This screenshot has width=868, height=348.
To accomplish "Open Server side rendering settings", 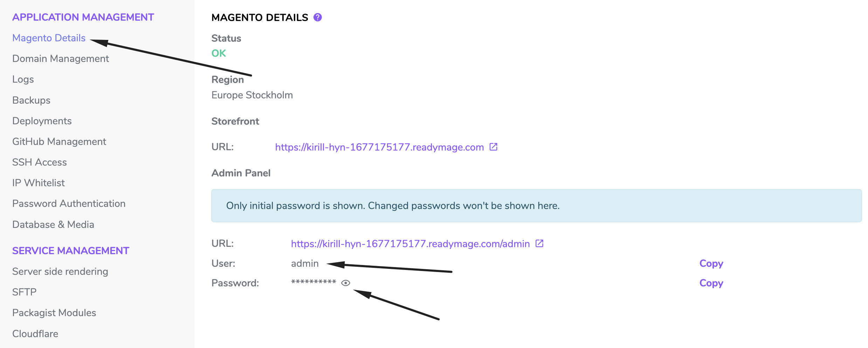I will 60,271.
